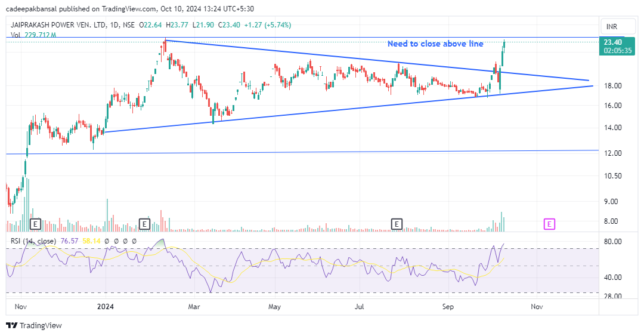Click the 23.40 current price label
Viewport: 644px width, 336px height.
pos(612,42)
